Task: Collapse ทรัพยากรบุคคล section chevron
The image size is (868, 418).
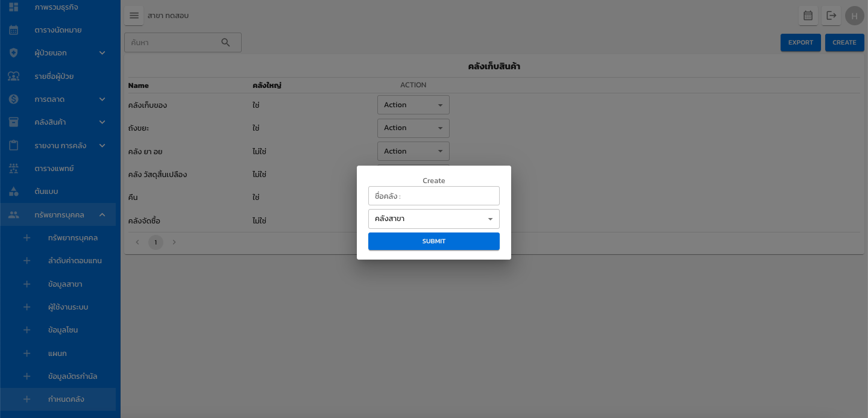Action: pos(102,215)
